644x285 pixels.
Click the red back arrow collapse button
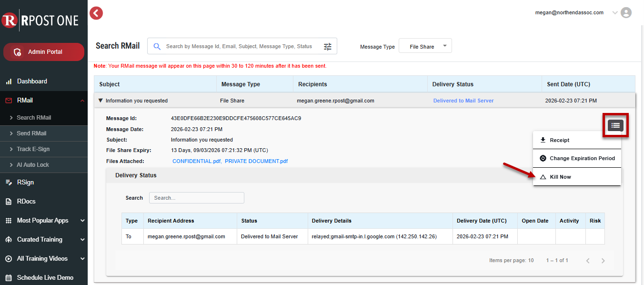(x=96, y=13)
